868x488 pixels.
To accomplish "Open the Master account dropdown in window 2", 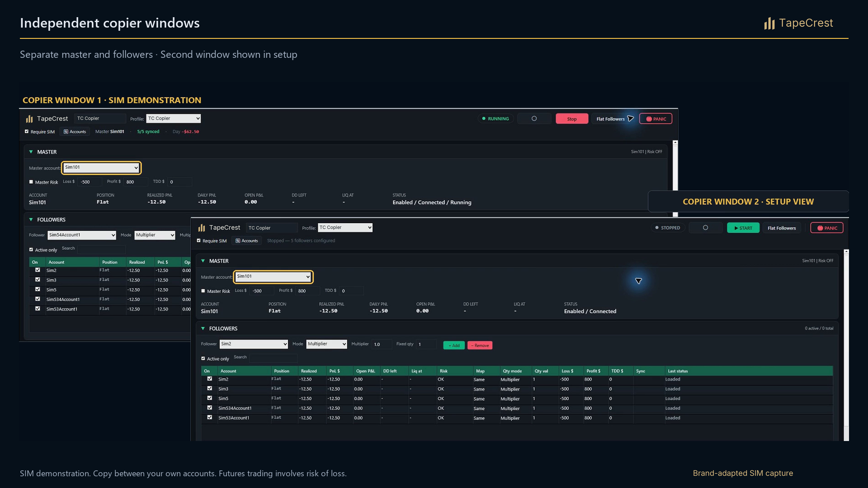I will (x=273, y=277).
